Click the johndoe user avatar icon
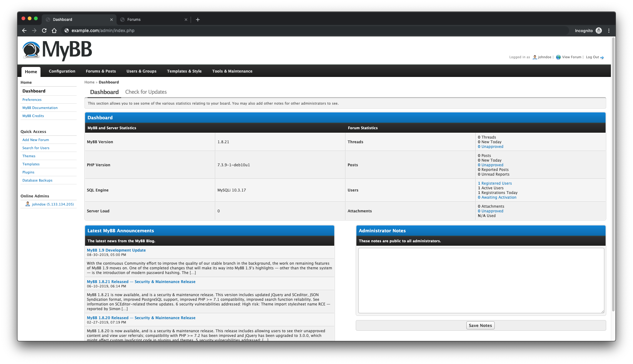Screen dimensions: 633x364 pyautogui.click(x=533, y=57)
